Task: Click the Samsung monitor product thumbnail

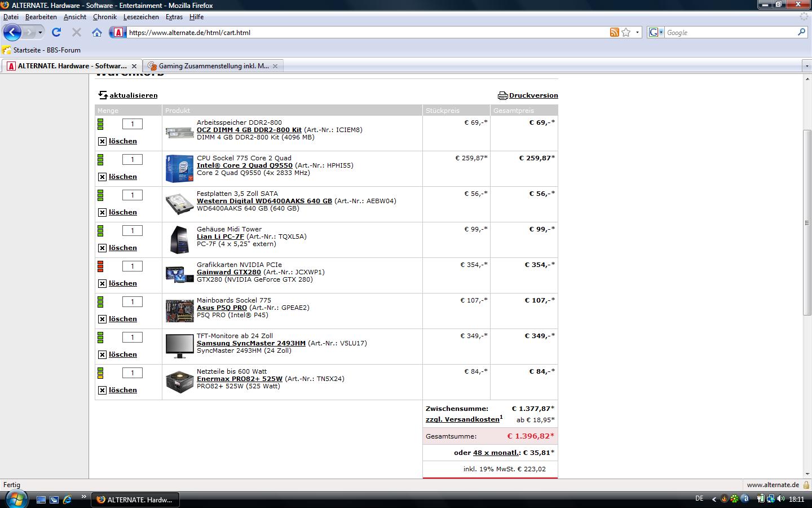Action: click(179, 346)
